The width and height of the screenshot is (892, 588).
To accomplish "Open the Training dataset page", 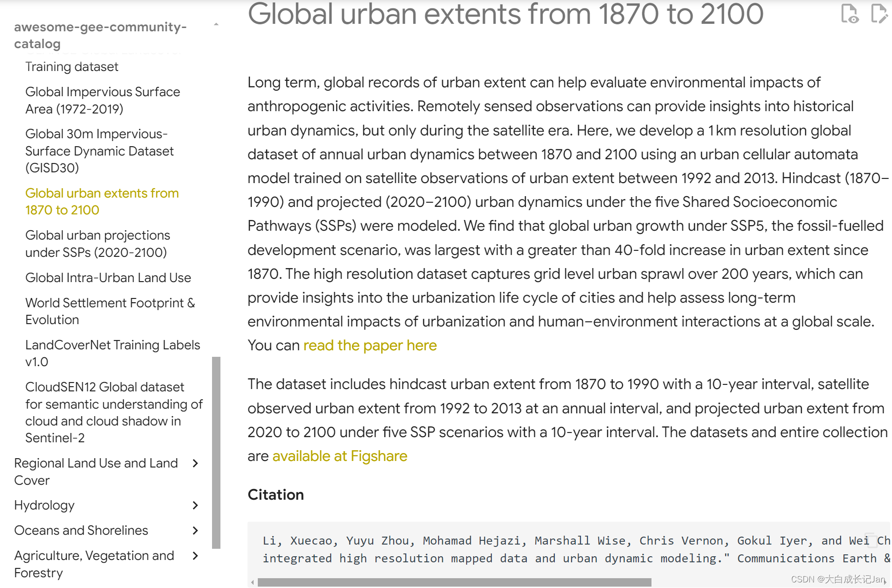I will pyautogui.click(x=72, y=67).
